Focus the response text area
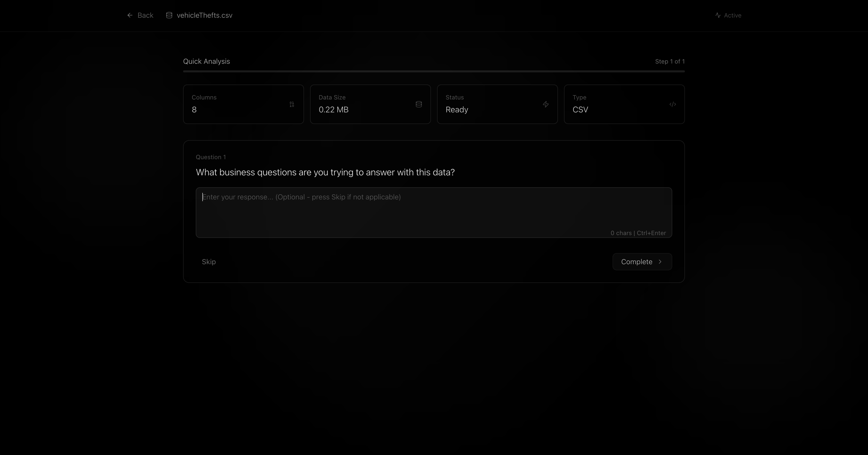The image size is (868, 455). tap(434, 212)
